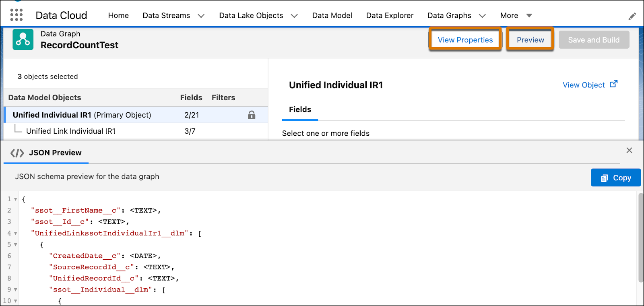644x306 pixels.
Task: Expand the Data Graphs dropdown chevron
Action: click(x=482, y=16)
